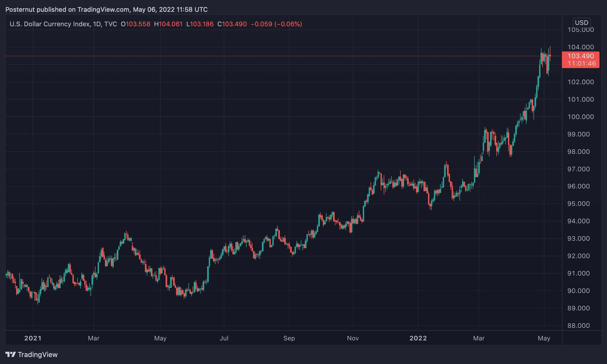Click the close price value C103.490
Image resolution: width=607 pixels, height=364 pixels.
click(232, 24)
